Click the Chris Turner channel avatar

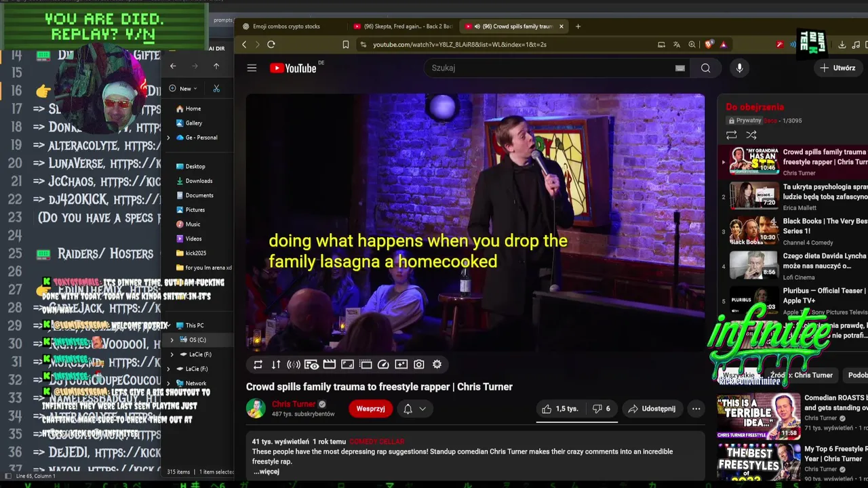click(256, 409)
